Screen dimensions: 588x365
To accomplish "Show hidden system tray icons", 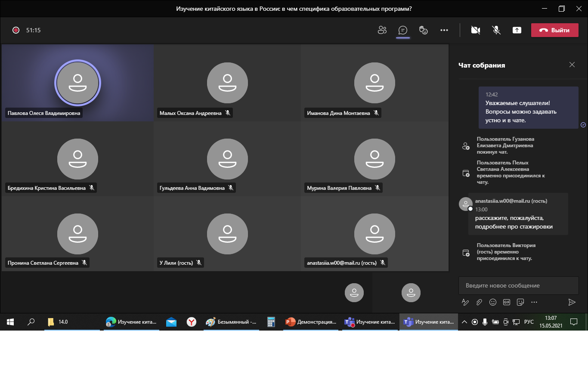I will [x=464, y=322].
